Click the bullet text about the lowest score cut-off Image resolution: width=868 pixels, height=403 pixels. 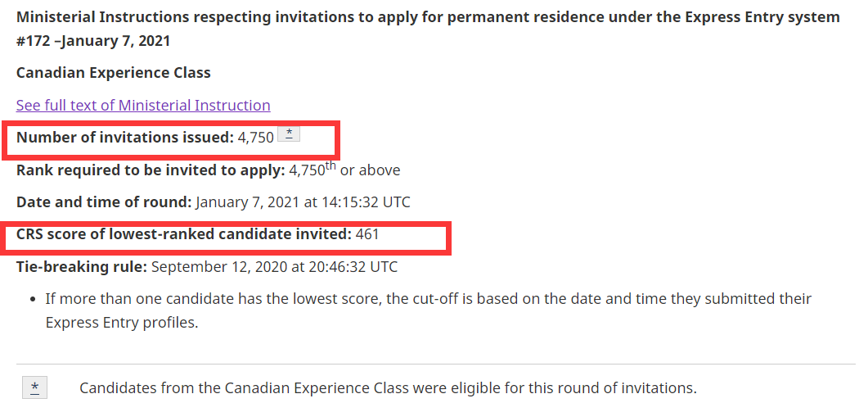[429, 299]
